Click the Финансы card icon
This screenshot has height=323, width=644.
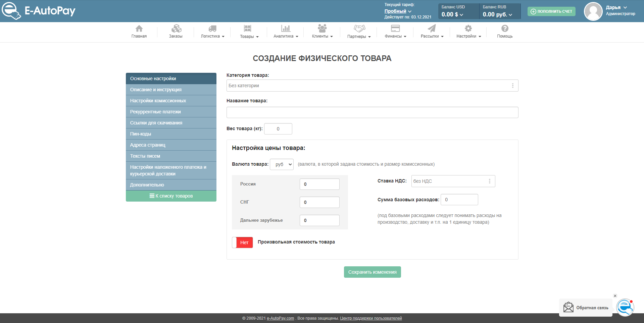(x=395, y=29)
